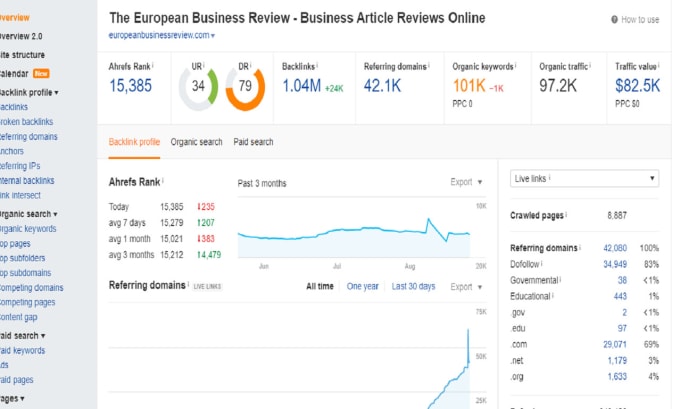680x409 pixels.
Task: Open Broken backlinks in sidebar
Action: click(x=26, y=122)
